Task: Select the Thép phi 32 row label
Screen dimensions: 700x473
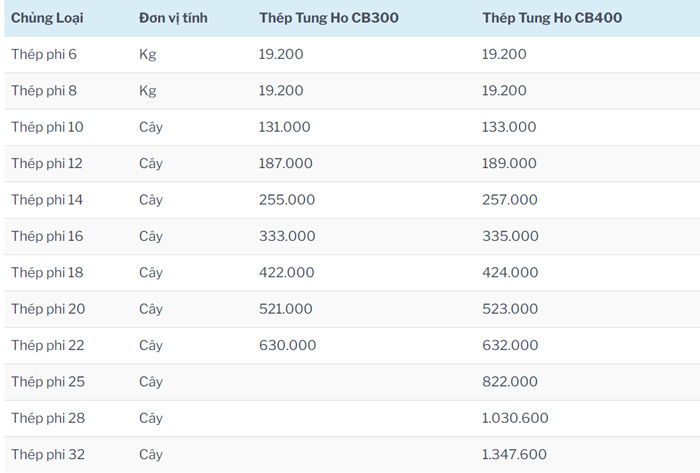Action: pyautogui.click(x=47, y=455)
